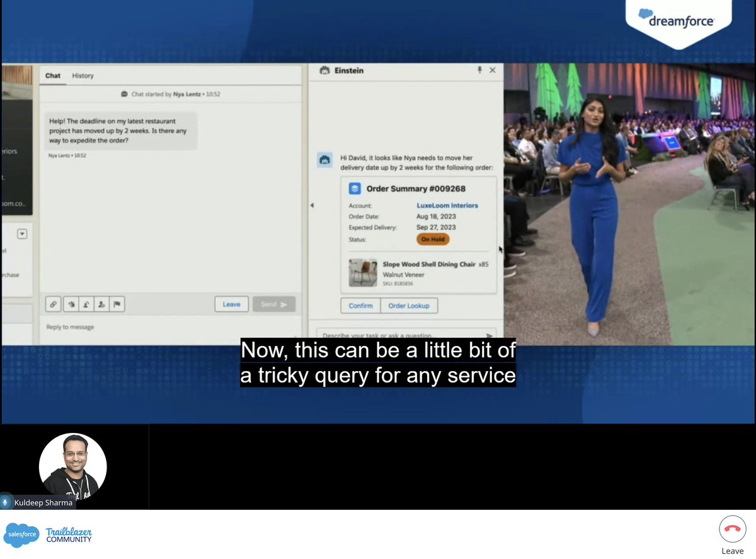This screenshot has width=756, height=559.
Task: Click Nya Lentz's help message bubble
Action: 120,130
